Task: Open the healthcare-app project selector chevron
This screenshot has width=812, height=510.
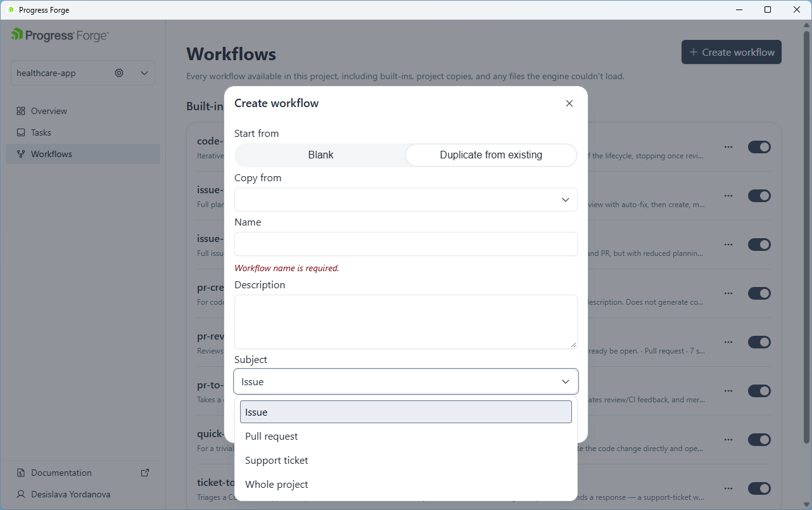Action: coord(144,73)
